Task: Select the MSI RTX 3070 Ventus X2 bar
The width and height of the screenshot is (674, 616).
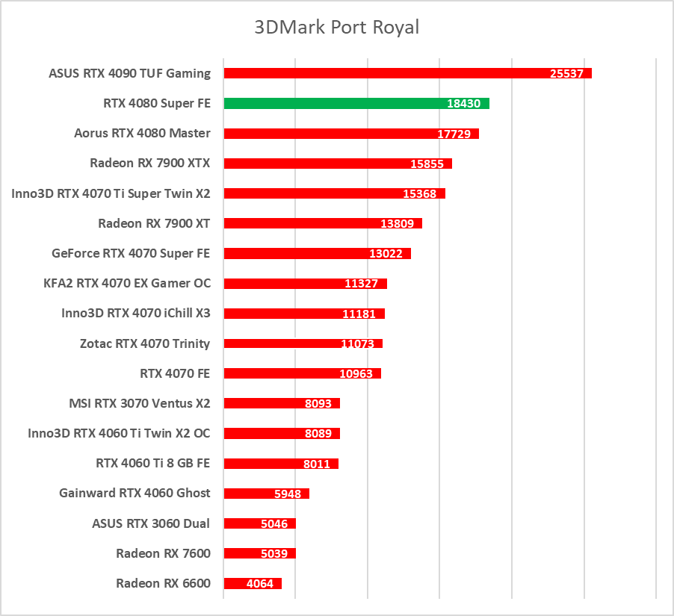Action: point(262,403)
